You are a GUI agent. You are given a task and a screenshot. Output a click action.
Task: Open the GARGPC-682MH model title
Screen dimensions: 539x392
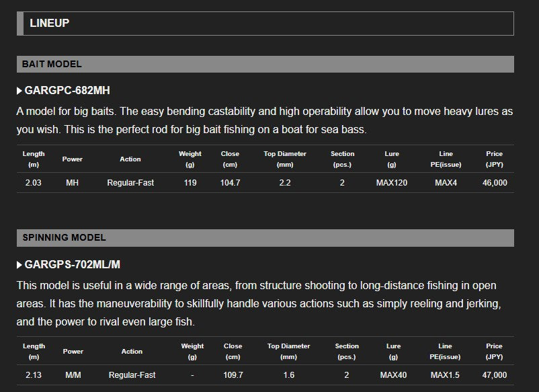point(67,91)
